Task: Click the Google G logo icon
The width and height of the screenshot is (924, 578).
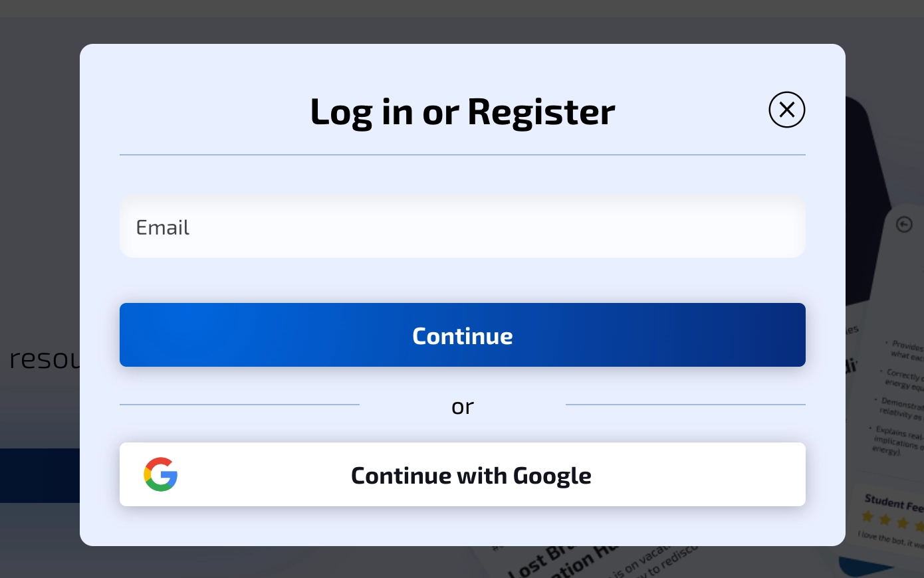Action: click(161, 474)
